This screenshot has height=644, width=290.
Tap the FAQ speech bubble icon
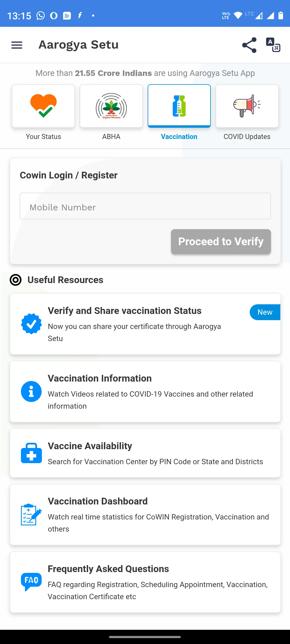click(x=31, y=582)
